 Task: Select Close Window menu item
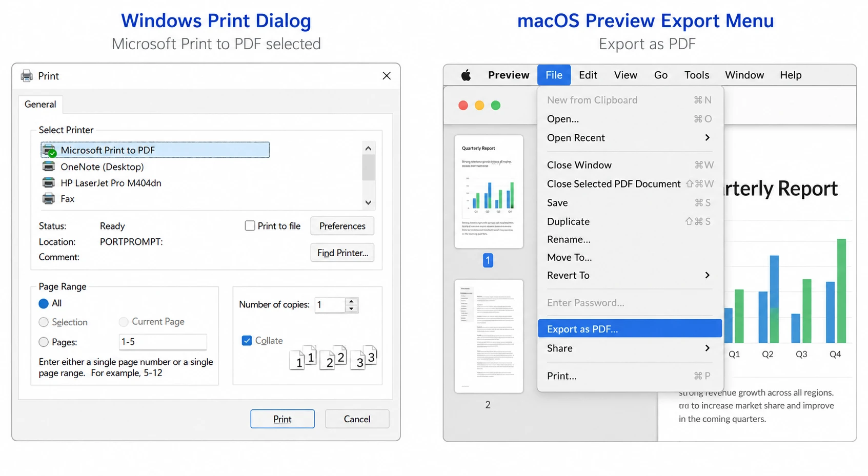(630, 165)
